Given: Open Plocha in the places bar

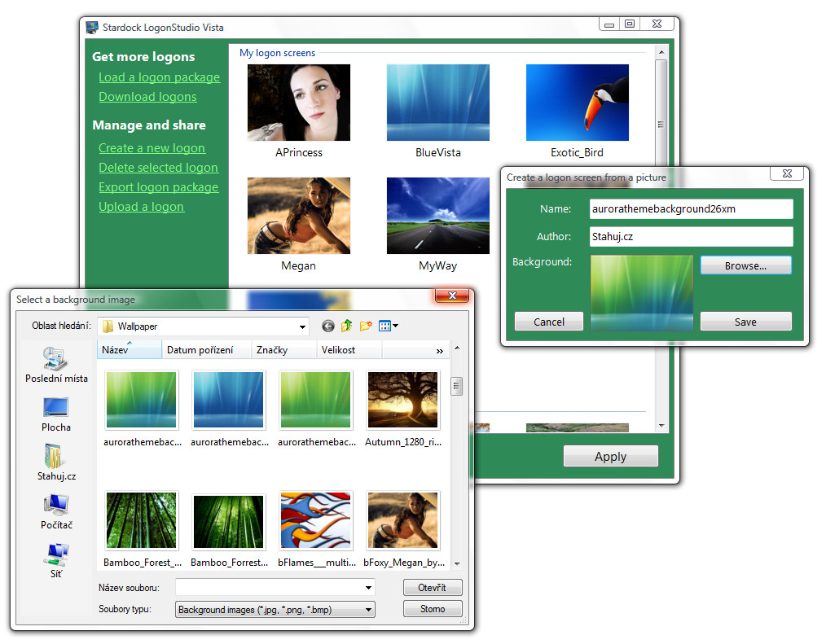Looking at the screenshot, I should point(56,414).
